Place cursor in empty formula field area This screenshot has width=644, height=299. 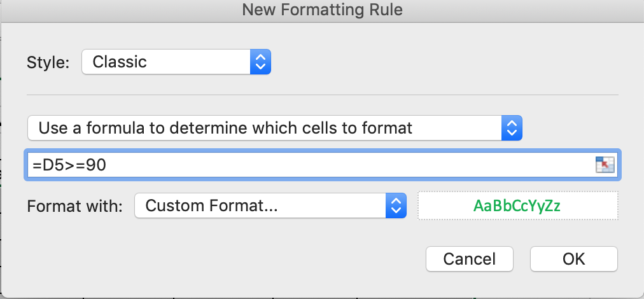point(349,165)
